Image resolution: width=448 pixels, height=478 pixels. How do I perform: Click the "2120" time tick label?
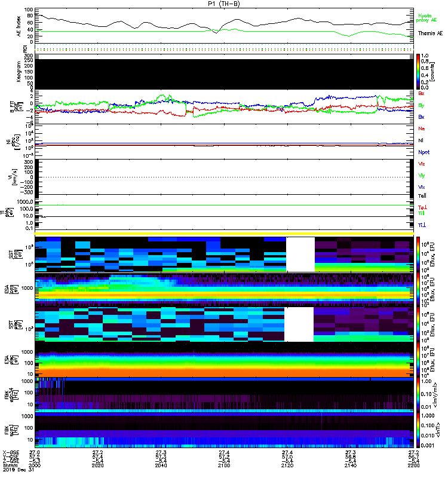287,465
